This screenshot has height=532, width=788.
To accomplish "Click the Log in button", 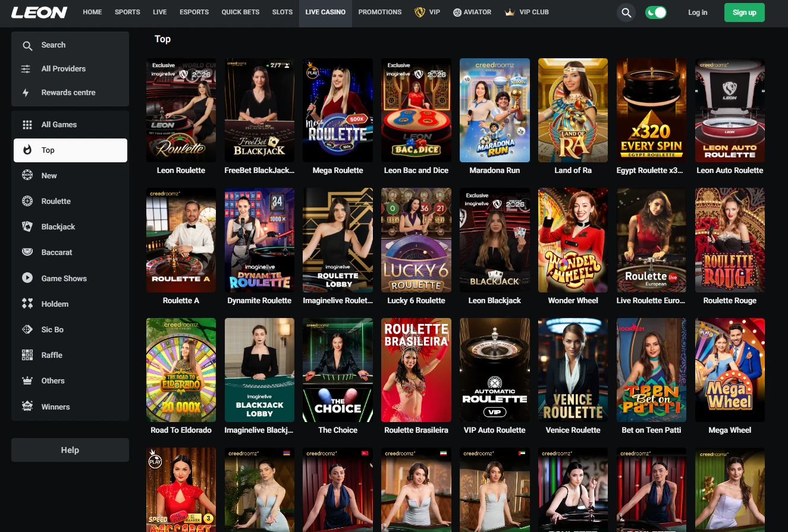I will 698,12.
